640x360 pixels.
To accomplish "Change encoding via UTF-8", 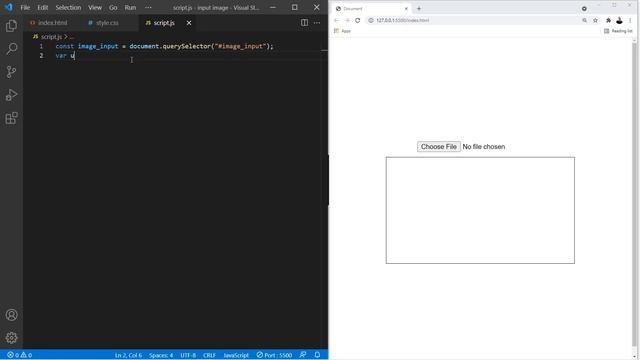I will pyautogui.click(x=188, y=355).
